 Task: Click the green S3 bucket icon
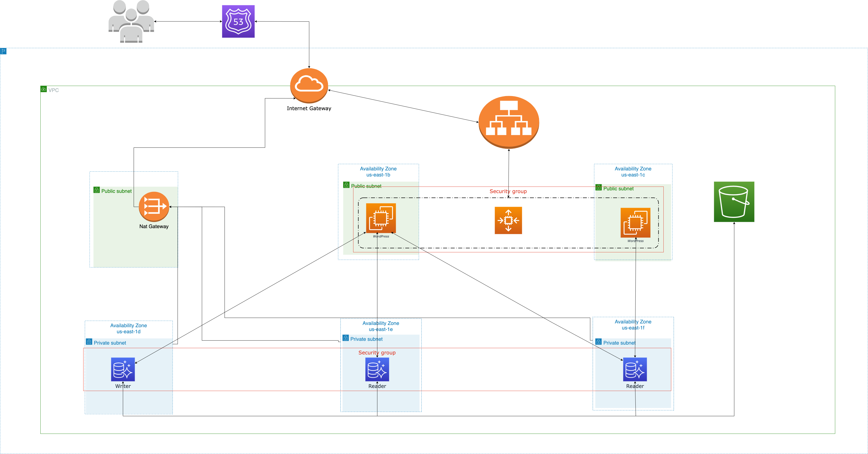pos(734,202)
